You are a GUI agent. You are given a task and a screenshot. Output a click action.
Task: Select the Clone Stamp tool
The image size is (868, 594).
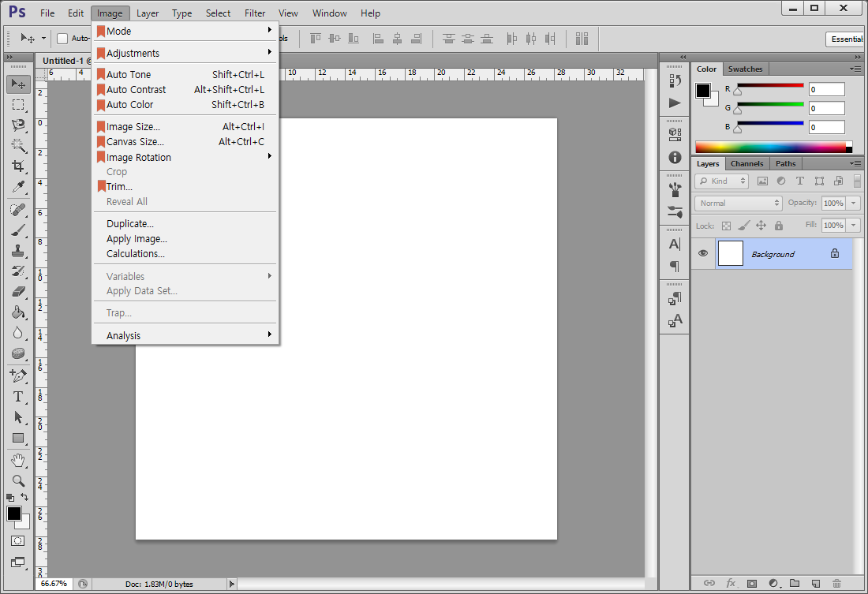tap(18, 251)
